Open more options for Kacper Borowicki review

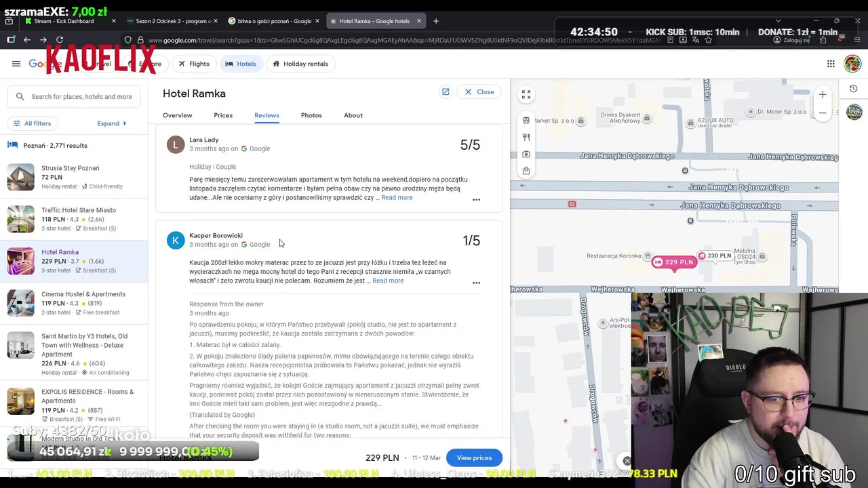476,283
